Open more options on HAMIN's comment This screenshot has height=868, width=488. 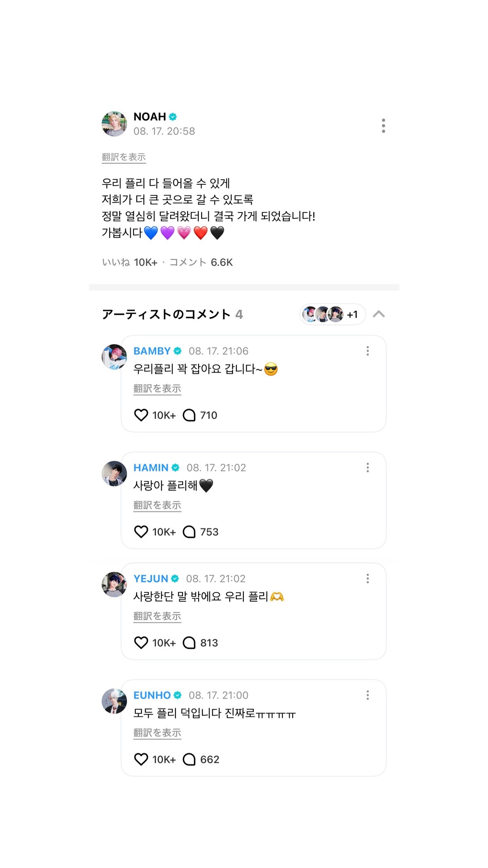coord(368,468)
